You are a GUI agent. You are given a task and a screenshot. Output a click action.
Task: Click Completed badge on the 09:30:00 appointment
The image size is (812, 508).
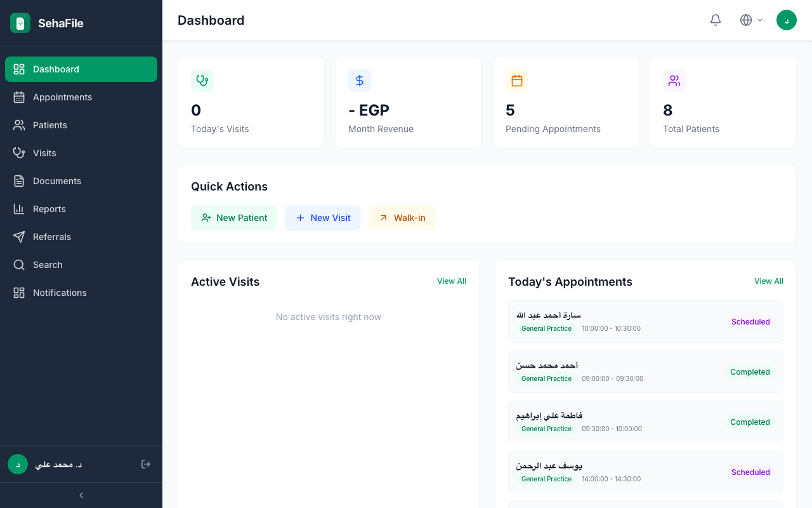[750, 422]
